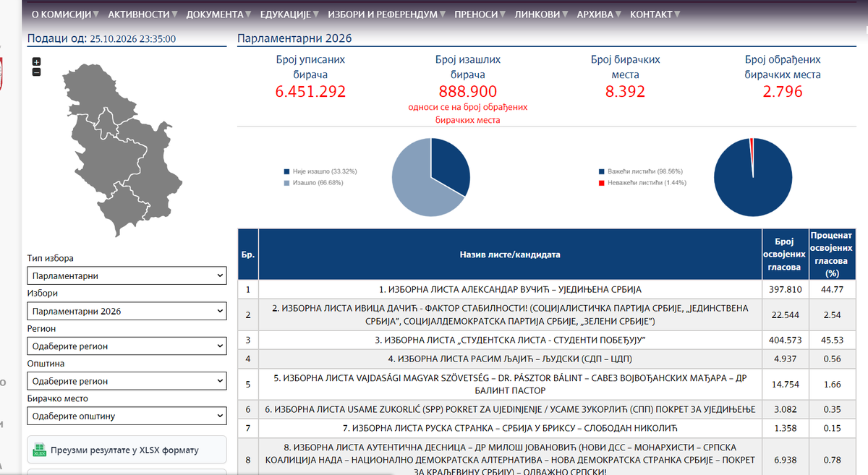868x475 pixels.
Task: Select the РАСИМ ЉАЈИЋ – ЉУДСКИ list row
Action: [546, 359]
